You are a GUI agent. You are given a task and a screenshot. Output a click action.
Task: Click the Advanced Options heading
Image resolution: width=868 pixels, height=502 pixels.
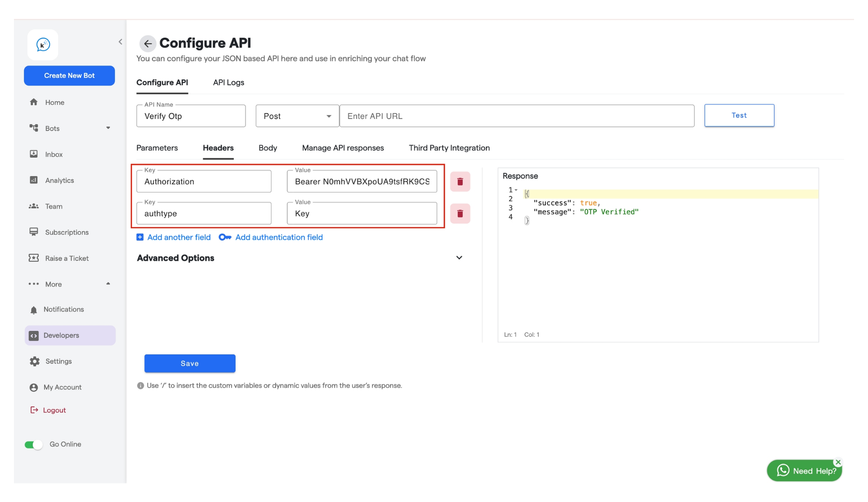coord(175,258)
